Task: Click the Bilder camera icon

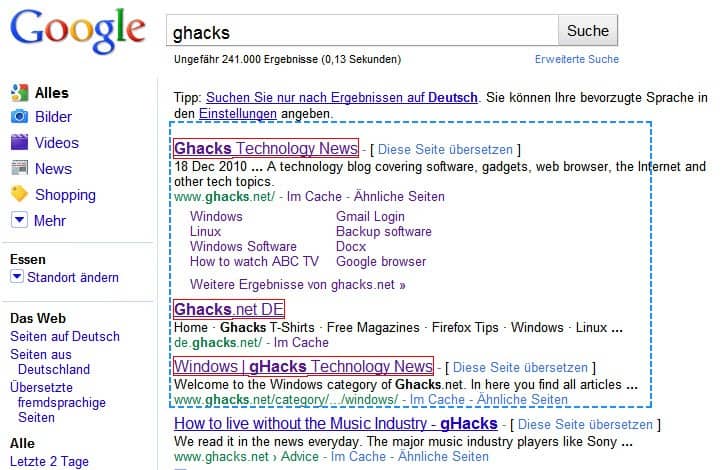Action: click(x=19, y=116)
